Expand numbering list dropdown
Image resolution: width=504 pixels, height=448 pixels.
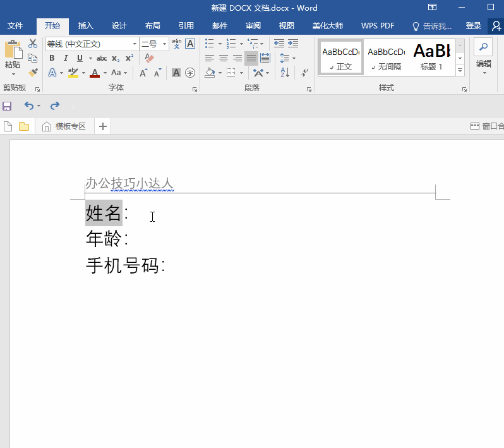[241, 44]
